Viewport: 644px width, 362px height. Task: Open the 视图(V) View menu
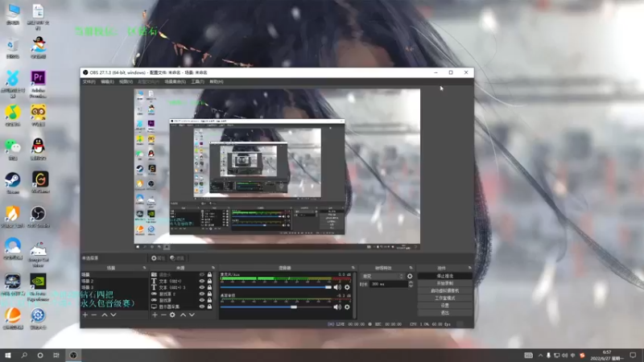(126, 82)
